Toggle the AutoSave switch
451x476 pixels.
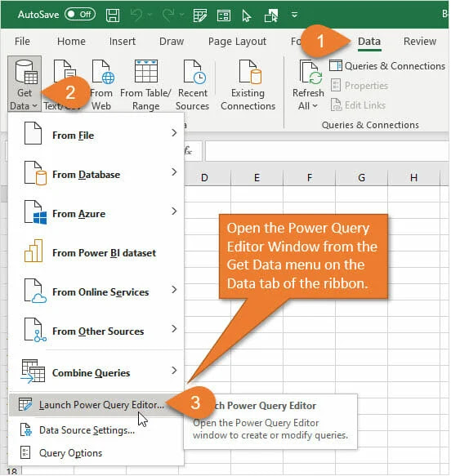point(80,14)
